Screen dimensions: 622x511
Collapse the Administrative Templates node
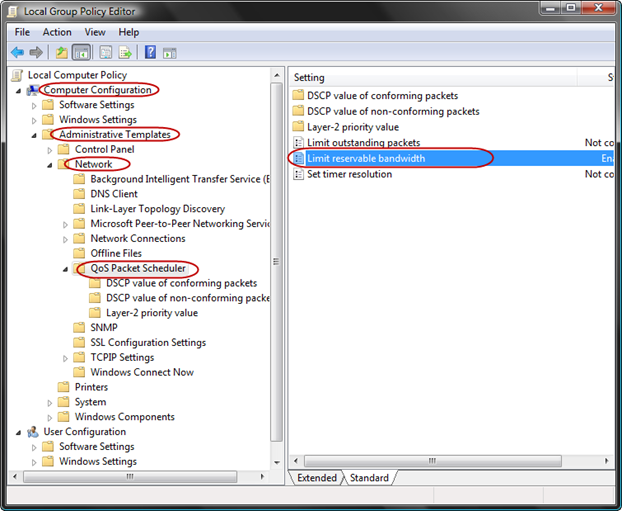click(x=34, y=135)
